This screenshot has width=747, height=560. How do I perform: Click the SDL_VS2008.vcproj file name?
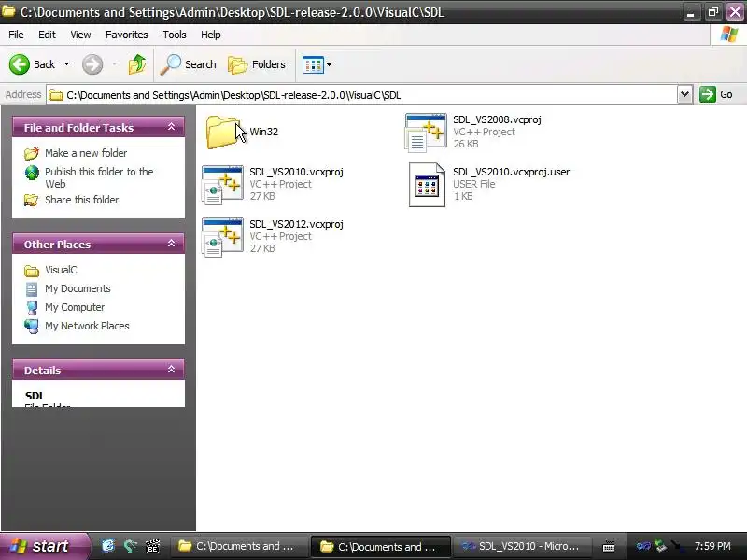(497, 119)
